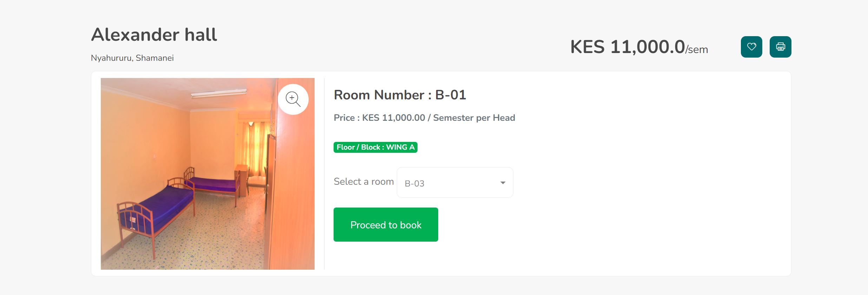
Task: Click the 'Select a room' label
Action: point(364,182)
